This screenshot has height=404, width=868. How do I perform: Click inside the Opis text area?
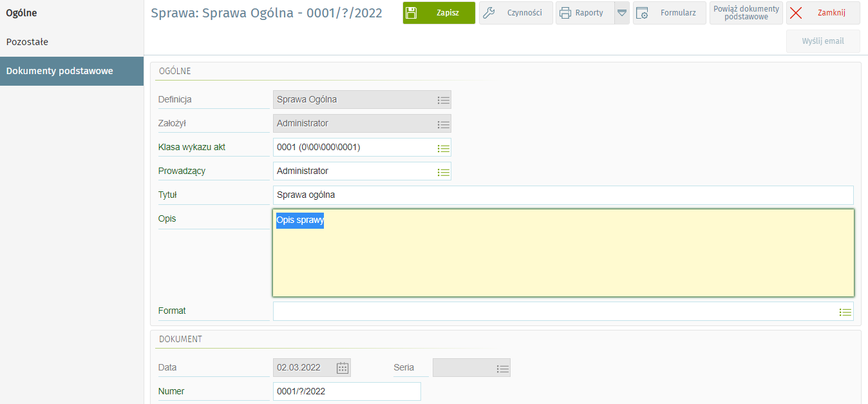(x=563, y=258)
